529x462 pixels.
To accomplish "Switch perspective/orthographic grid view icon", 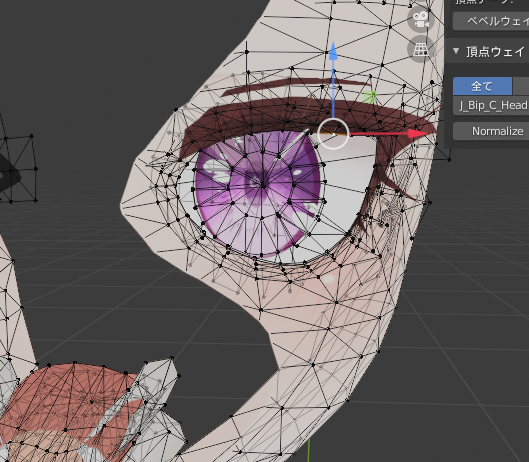I will tap(421, 49).
